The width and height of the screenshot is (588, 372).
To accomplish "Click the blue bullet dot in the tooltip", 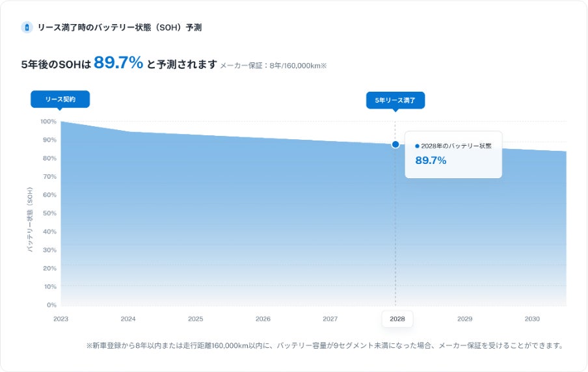I will [417, 146].
